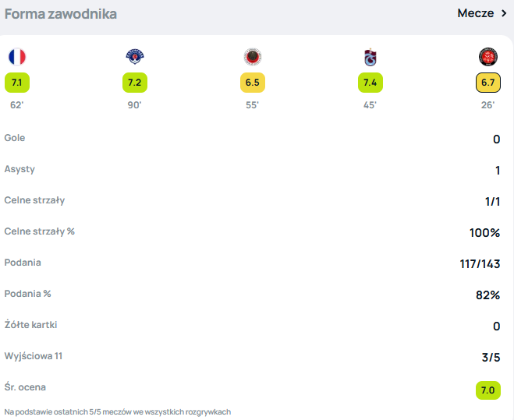The height and width of the screenshot is (420, 514).
Task: Open the match rated 7.1
Action: pos(17,83)
